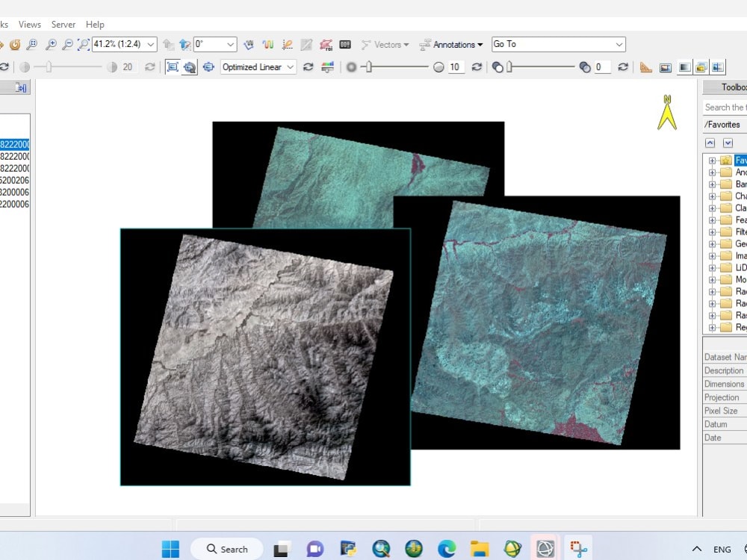Open the Mensuration ruler tool
Viewport: 747px width, 560px height.
[645, 67]
